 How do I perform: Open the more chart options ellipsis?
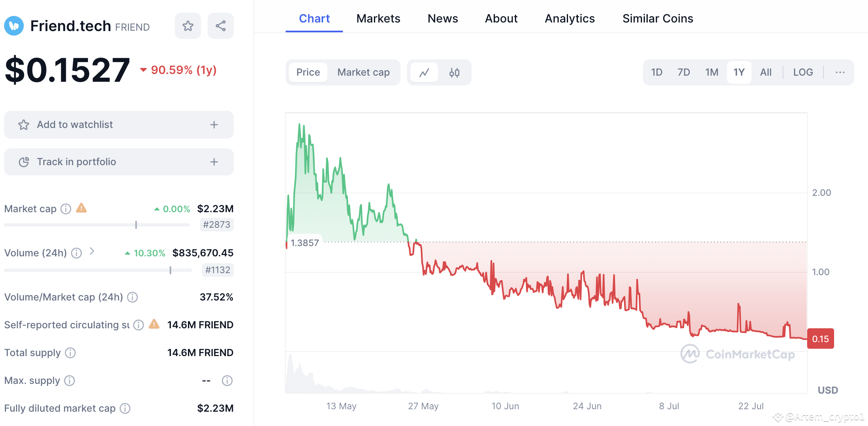click(840, 72)
